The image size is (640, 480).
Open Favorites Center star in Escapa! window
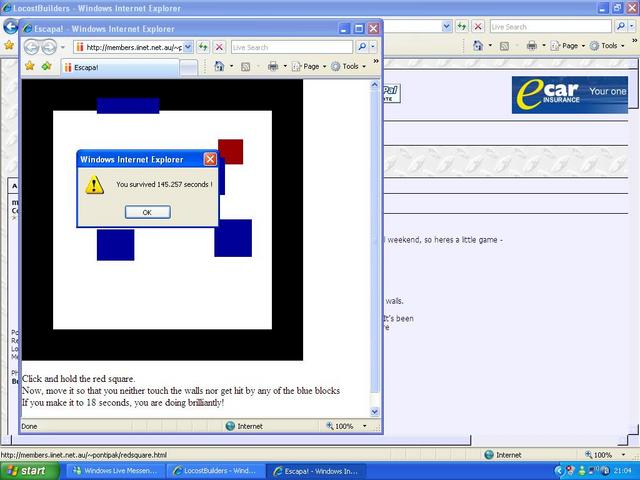coord(30,66)
